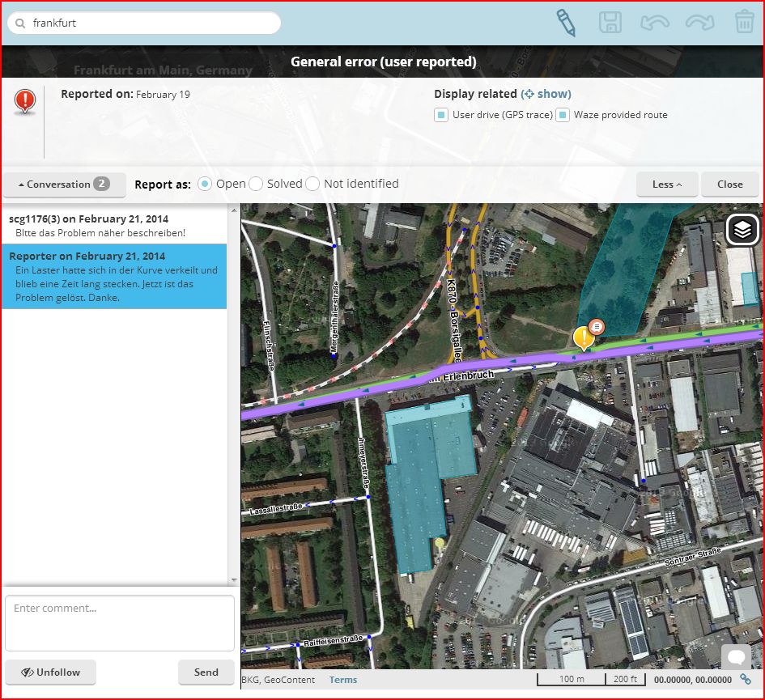Select the Solved radio option
This screenshot has height=700, width=765.
point(256,184)
